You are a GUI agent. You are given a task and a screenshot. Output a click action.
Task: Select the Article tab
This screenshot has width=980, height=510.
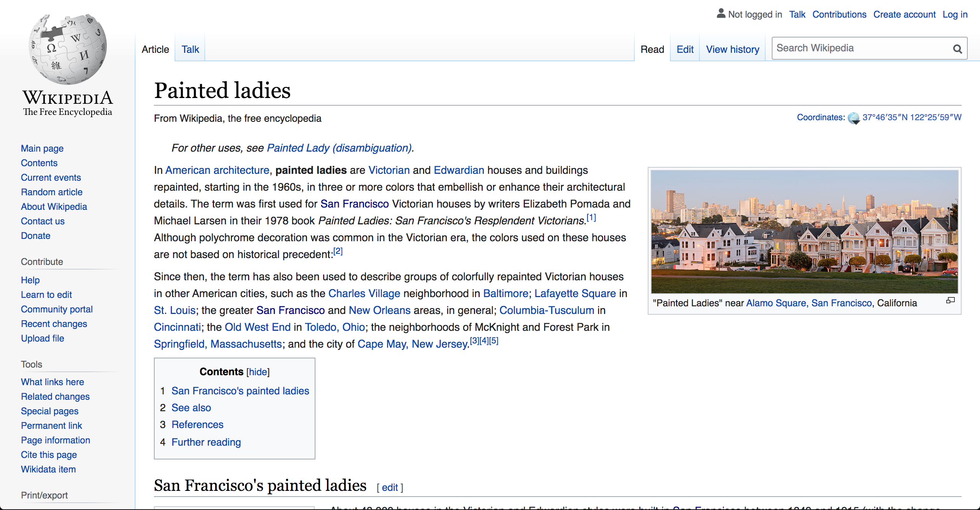155,49
